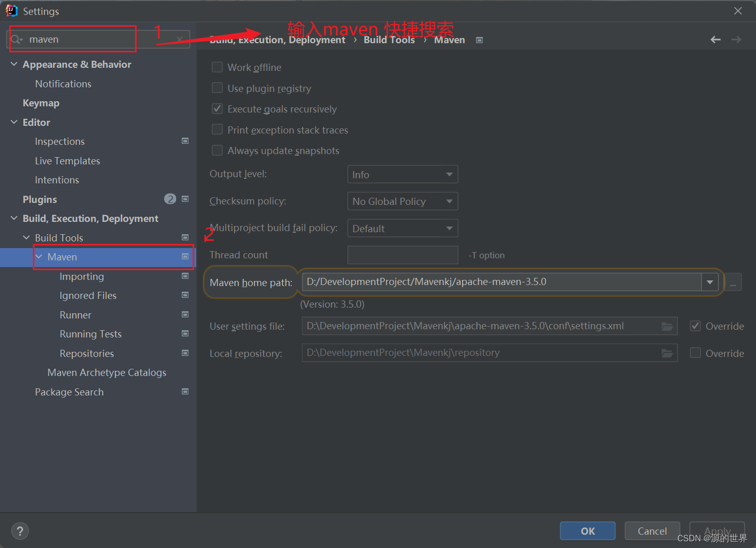Click the back navigation arrow
This screenshot has width=756, height=548.
coord(715,40)
